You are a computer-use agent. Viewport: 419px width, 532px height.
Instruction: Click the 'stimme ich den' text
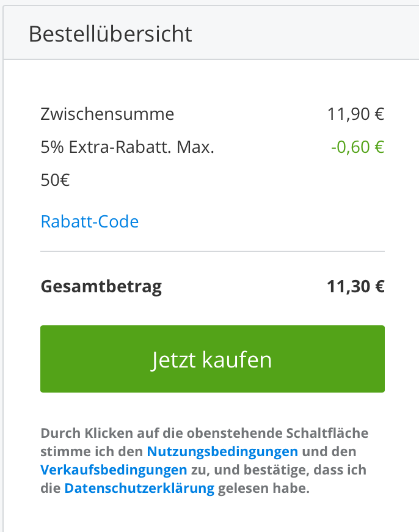pos(92,452)
